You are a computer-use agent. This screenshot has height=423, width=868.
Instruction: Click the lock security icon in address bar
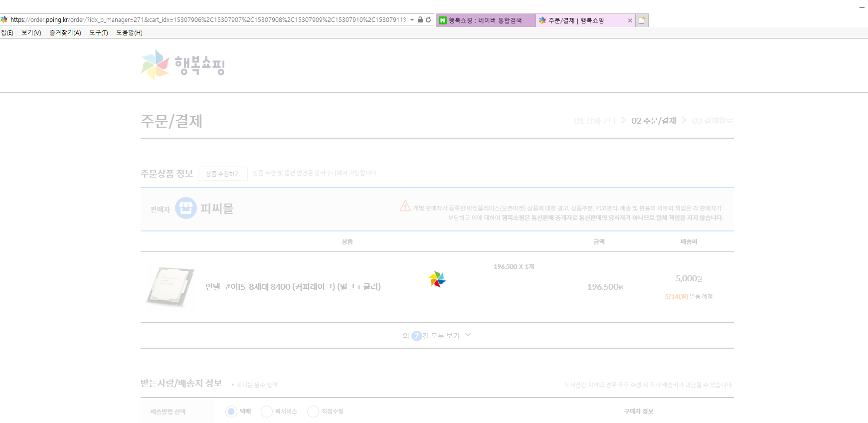[420, 20]
